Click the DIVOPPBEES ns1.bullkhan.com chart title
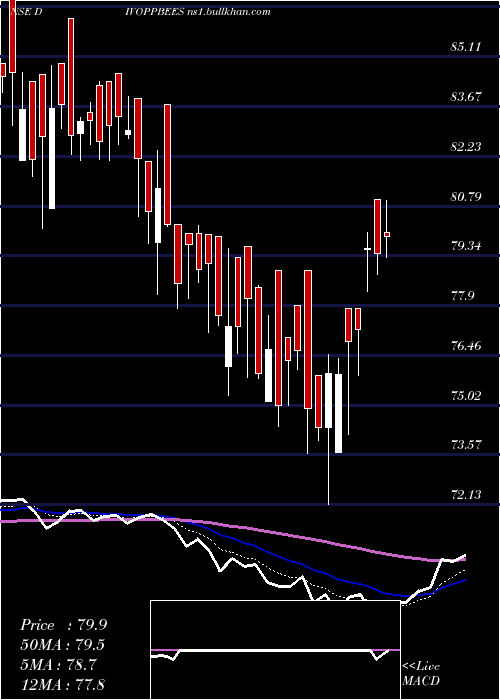Screen dimensions: 500x700 click(x=198, y=12)
